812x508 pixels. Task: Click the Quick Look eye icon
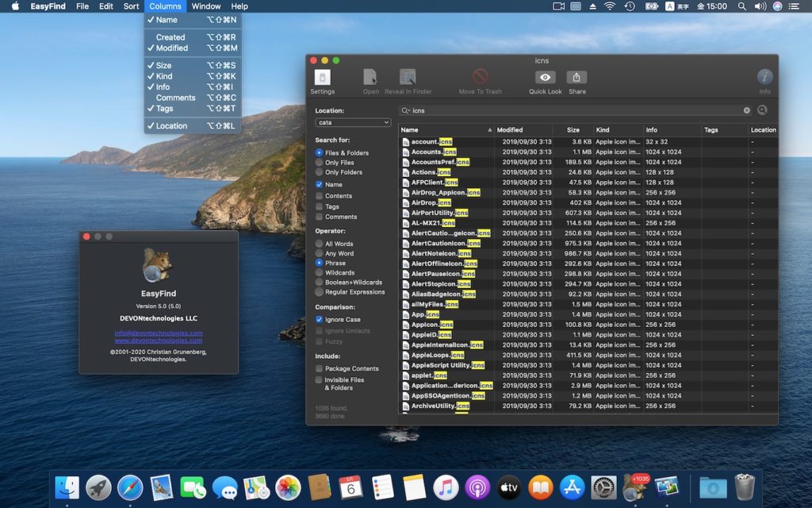point(545,78)
